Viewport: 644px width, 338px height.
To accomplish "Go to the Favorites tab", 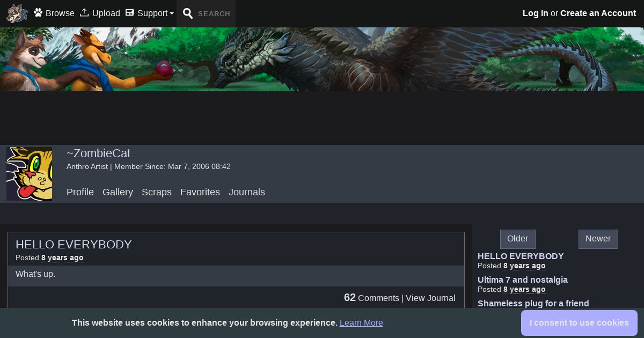I will point(200,192).
